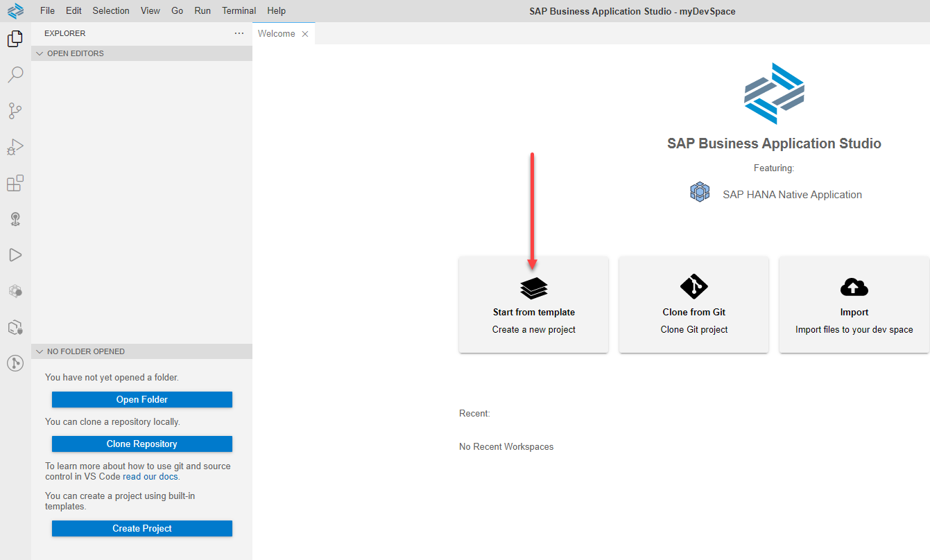Collapse the NO FOLDER OPENED section
Viewport: 930px width, 560px height.
coord(40,351)
